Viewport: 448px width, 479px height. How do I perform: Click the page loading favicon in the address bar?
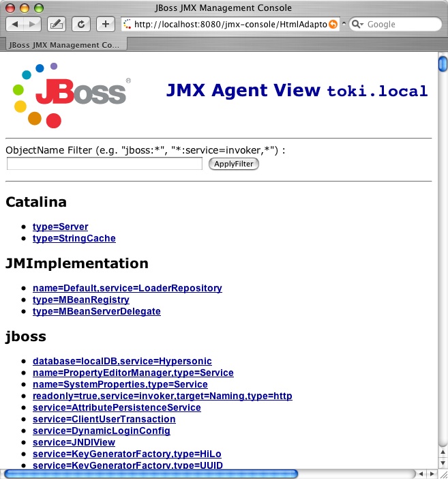(x=128, y=24)
